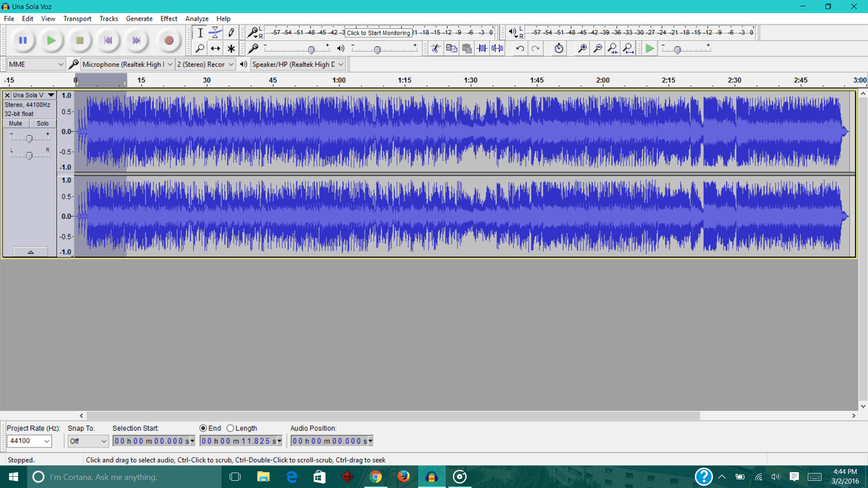This screenshot has width=868, height=488.
Task: Select the Length radio button
Action: [x=231, y=428]
